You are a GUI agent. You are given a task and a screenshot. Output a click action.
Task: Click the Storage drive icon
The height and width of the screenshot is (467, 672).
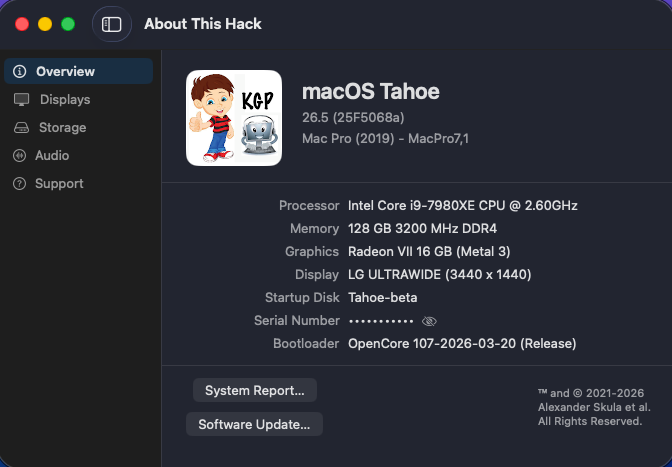tap(21, 128)
